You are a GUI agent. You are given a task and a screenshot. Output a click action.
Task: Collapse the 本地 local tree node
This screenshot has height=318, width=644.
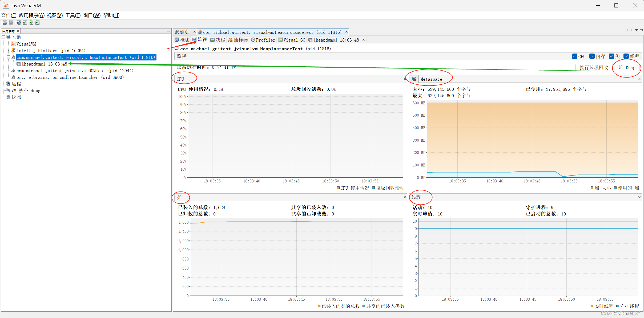pyautogui.click(x=3, y=37)
